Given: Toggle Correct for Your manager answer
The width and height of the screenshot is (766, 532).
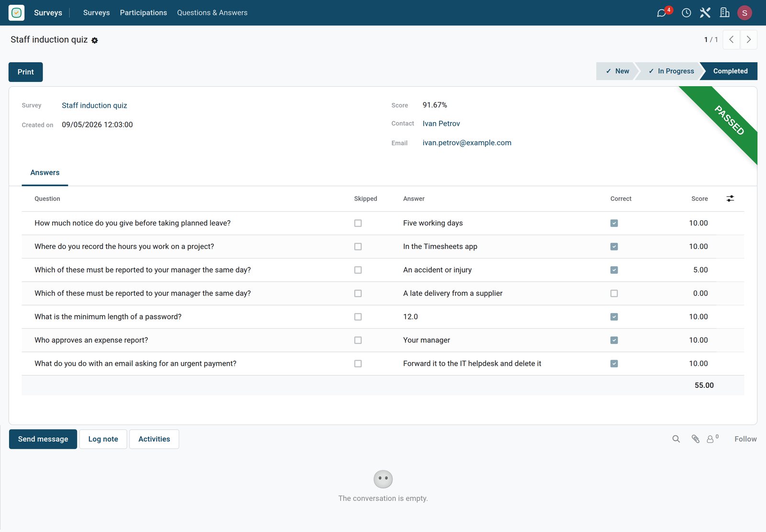Looking at the screenshot, I should pos(614,340).
